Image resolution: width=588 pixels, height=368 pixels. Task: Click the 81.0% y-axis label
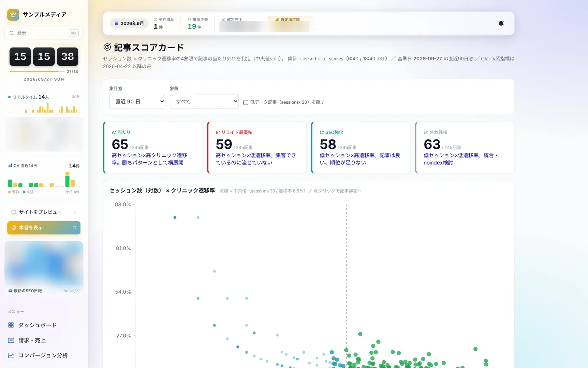click(x=123, y=248)
